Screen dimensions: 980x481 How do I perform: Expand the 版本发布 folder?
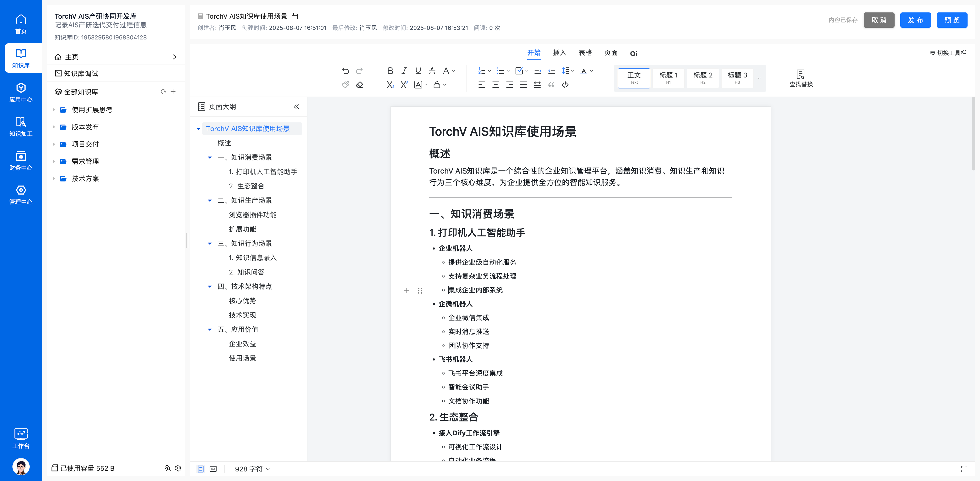point(54,127)
